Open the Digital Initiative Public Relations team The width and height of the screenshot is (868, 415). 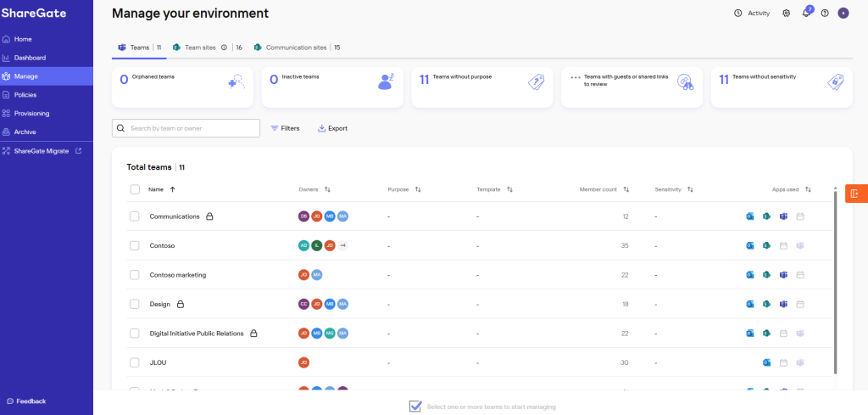coord(197,334)
